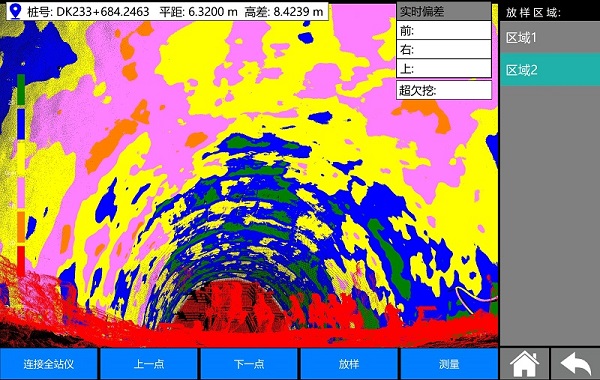Click the 桩号 DK233+684.2463 readout
The height and width of the screenshot is (380, 600).
click(x=88, y=11)
